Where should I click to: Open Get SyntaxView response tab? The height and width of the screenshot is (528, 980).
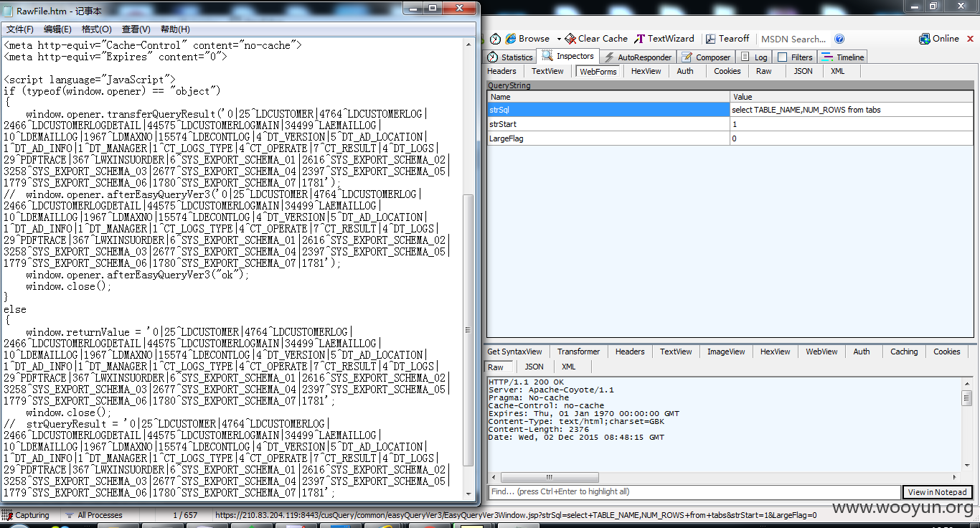514,352
